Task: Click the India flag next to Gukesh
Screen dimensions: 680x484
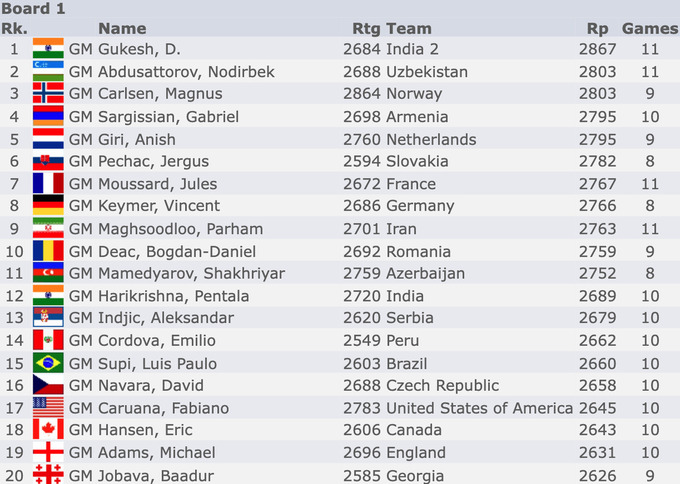Action: coord(48,48)
